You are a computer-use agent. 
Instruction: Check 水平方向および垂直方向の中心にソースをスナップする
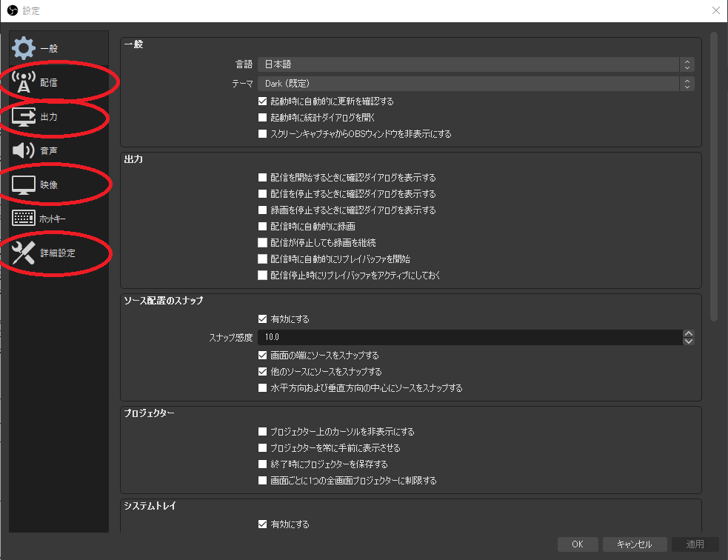pos(262,387)
